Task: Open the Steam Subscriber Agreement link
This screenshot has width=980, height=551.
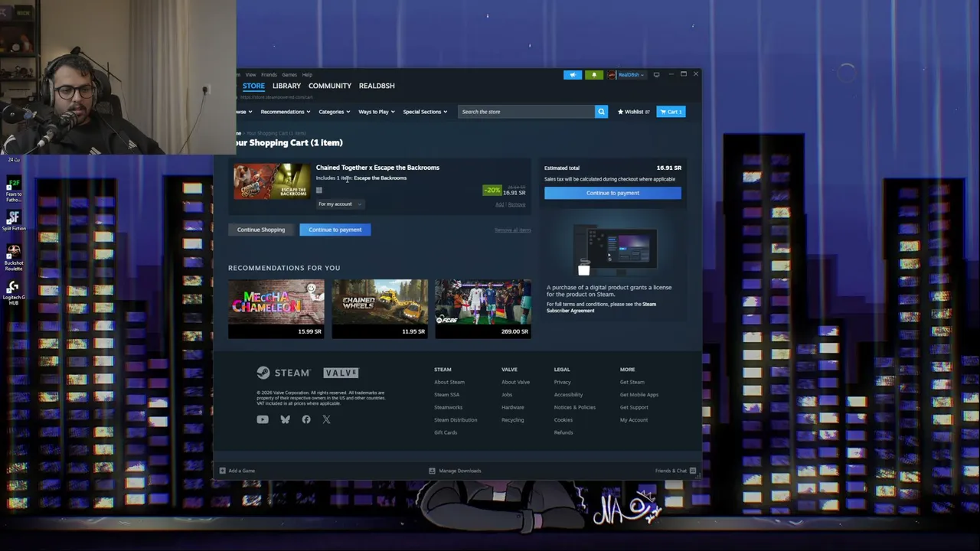Action: coord(601,308)
